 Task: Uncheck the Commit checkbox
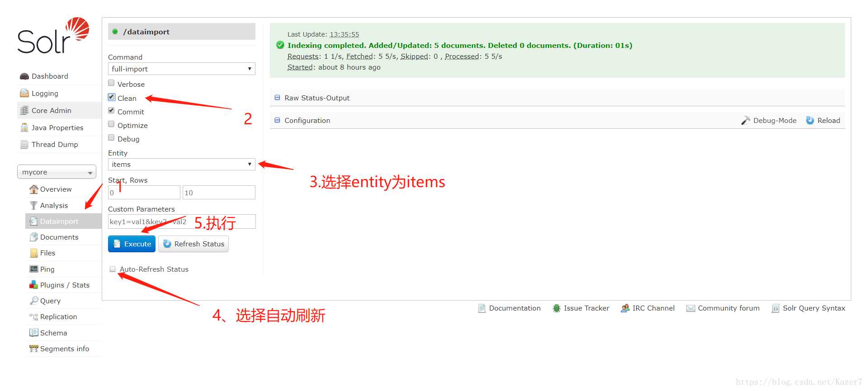coord(111,110)
